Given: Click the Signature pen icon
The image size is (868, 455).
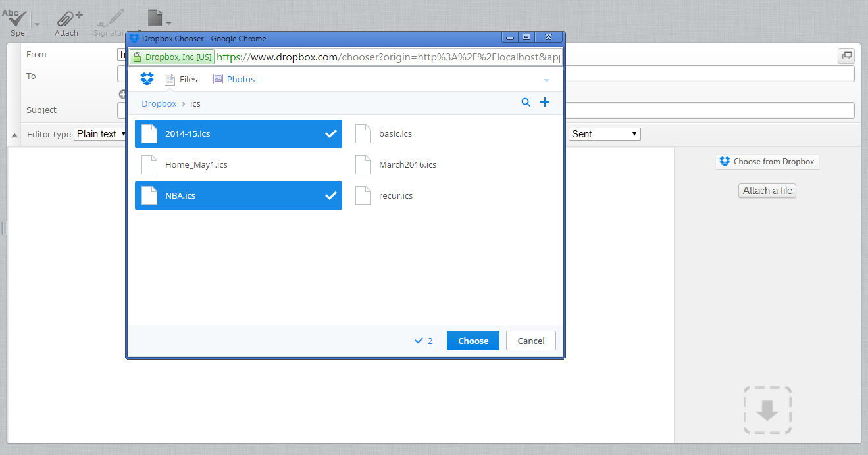Looking at the screenshot, I should (x=110, y=18).
